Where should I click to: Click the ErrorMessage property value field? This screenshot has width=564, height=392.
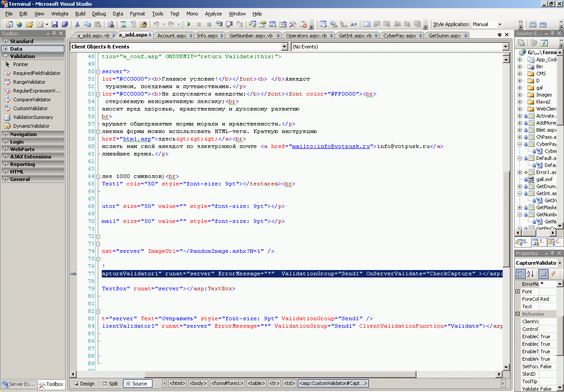click(548, 284)
